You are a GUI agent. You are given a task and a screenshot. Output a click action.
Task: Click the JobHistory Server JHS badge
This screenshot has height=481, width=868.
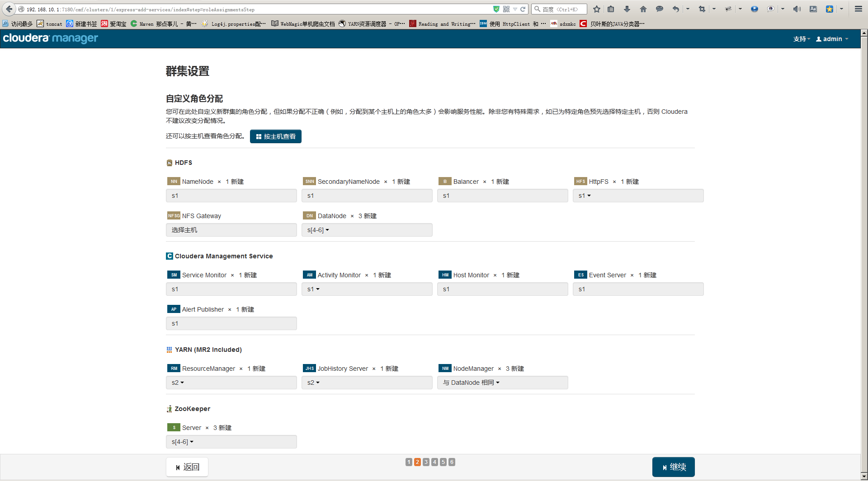[309, 369]
